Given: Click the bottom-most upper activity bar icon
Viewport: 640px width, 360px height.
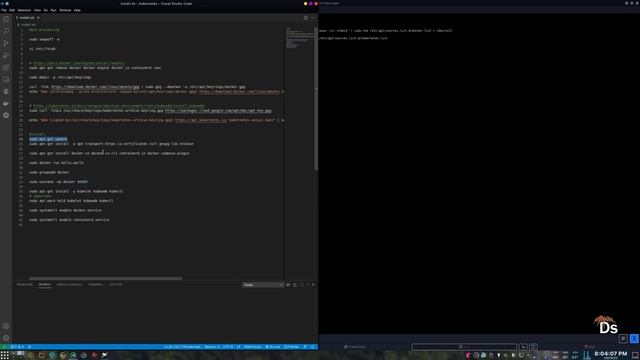Looking at the screenshot, I should pyautogui.click(x=6, y=116).
